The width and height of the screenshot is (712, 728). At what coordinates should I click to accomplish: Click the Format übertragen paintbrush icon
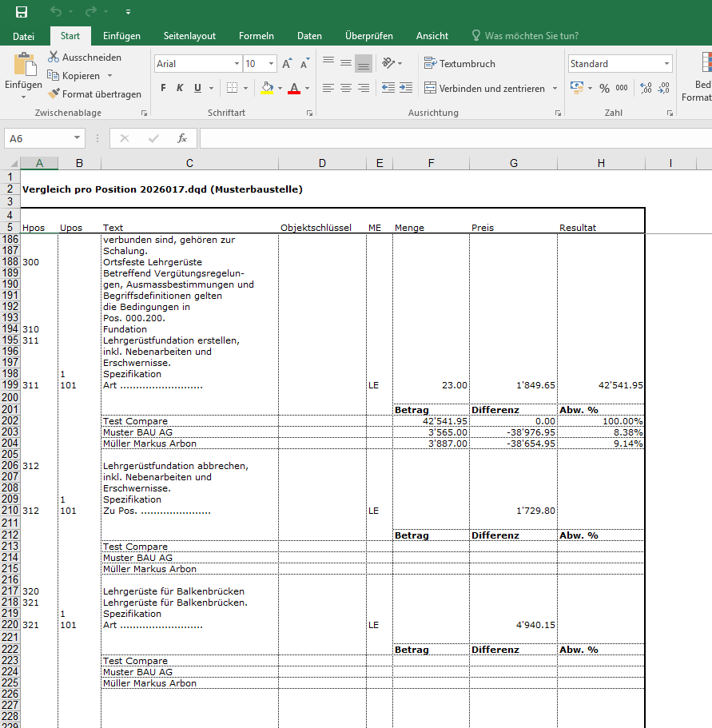(x=54, y=93)
